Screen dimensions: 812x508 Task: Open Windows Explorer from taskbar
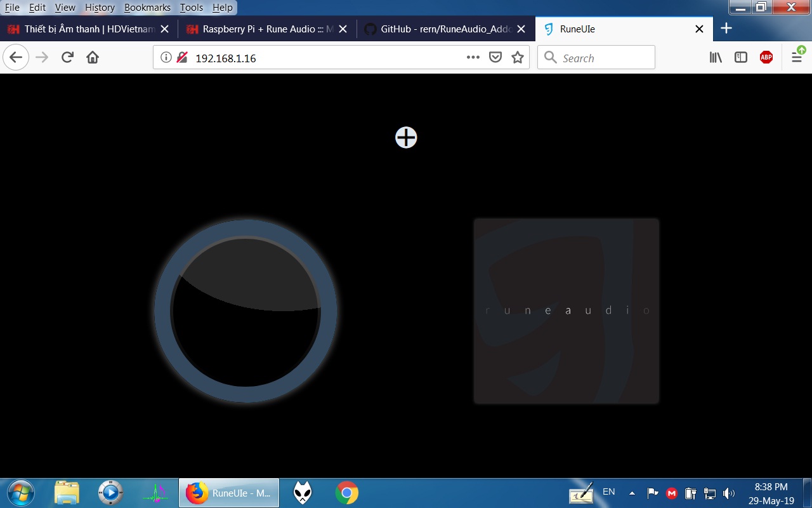point(67,493)
